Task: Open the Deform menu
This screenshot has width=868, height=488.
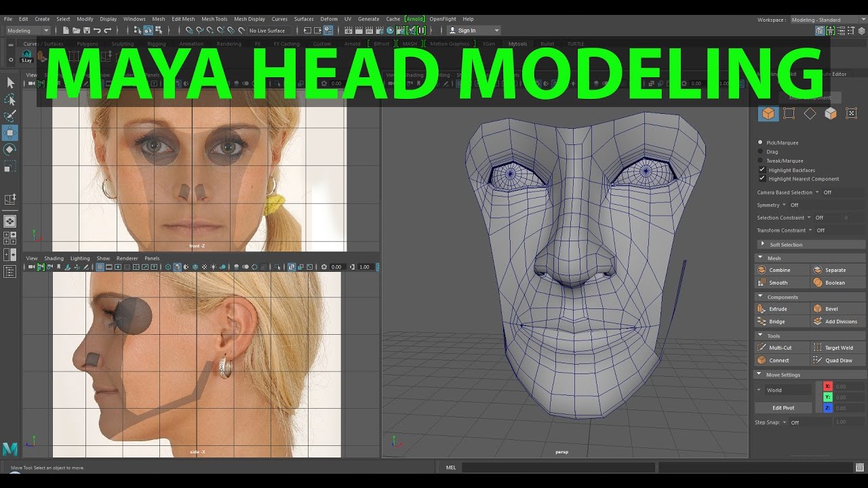Action: (329, 19)
